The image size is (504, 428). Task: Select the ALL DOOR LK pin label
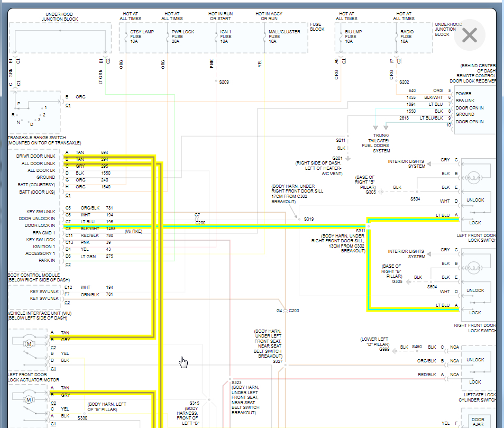[41, 170]
